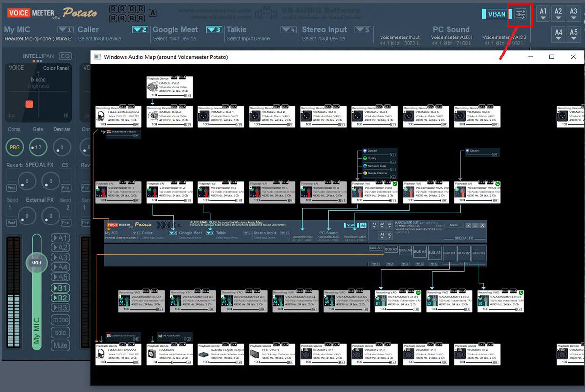Image resolution: width=585 pixels, height=392 pixels.
Task: Click the VBMatrix Out 6 XLR icon
Action: [461, 115]
